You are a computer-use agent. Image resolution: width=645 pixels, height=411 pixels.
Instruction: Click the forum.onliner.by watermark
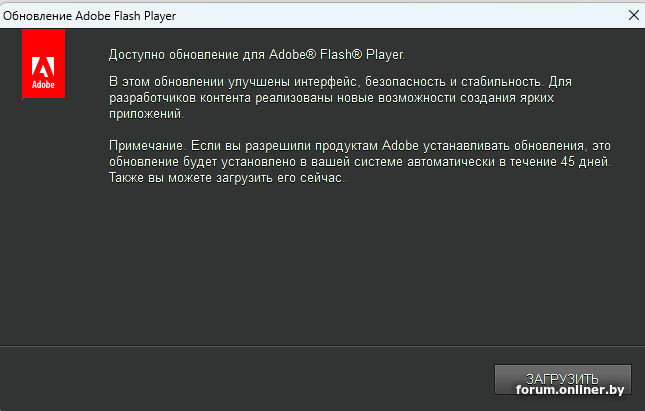point(571,389)
